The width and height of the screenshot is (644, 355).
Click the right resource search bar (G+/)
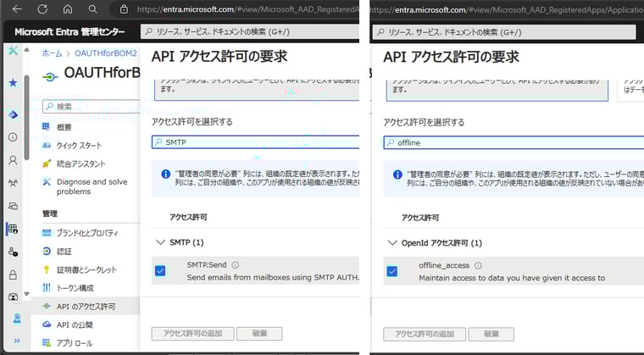tap(504, 32)
